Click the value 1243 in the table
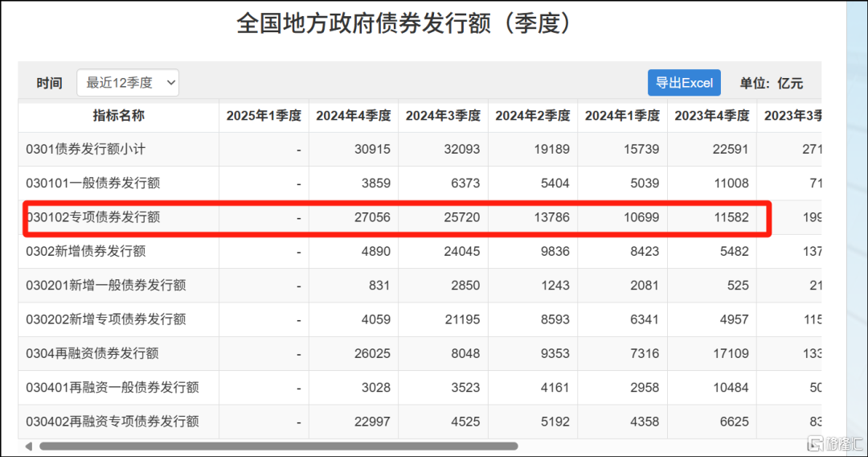868x457 pixels. pyautogui.click(x=555, y=286)
